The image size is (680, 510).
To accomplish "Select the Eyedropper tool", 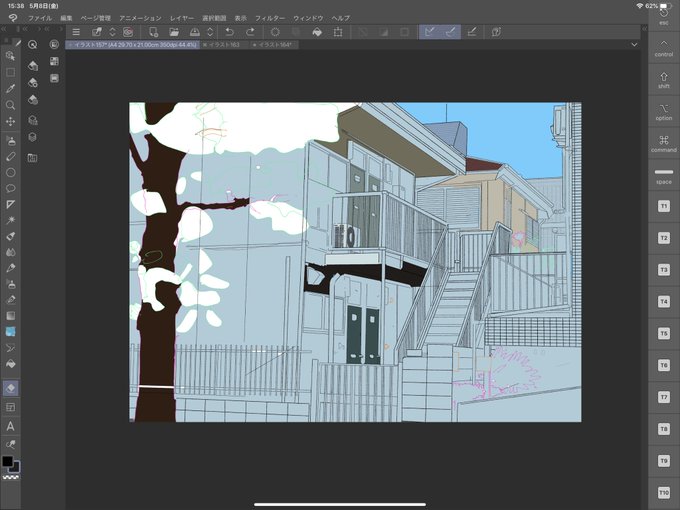I will coord(10,88).
